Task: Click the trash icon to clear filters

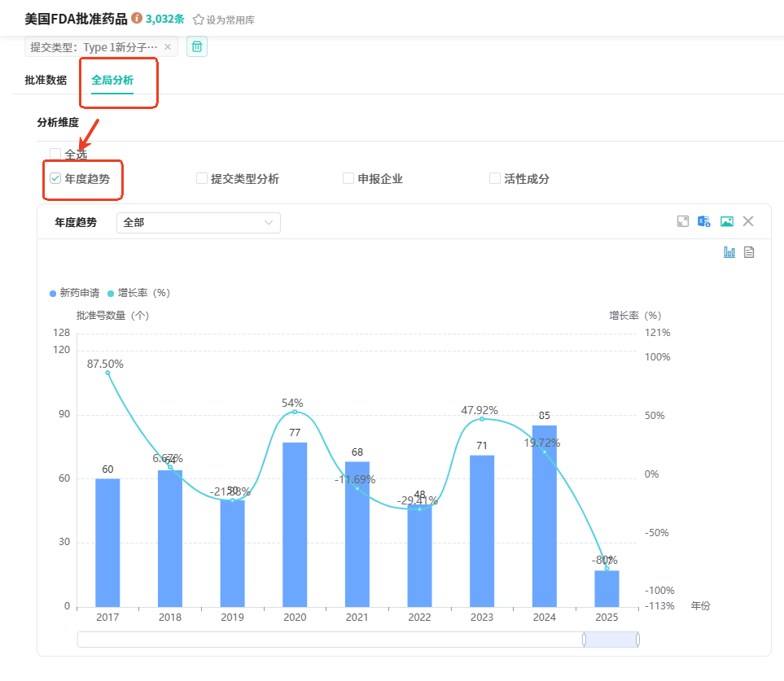Action: coord(197,46)
